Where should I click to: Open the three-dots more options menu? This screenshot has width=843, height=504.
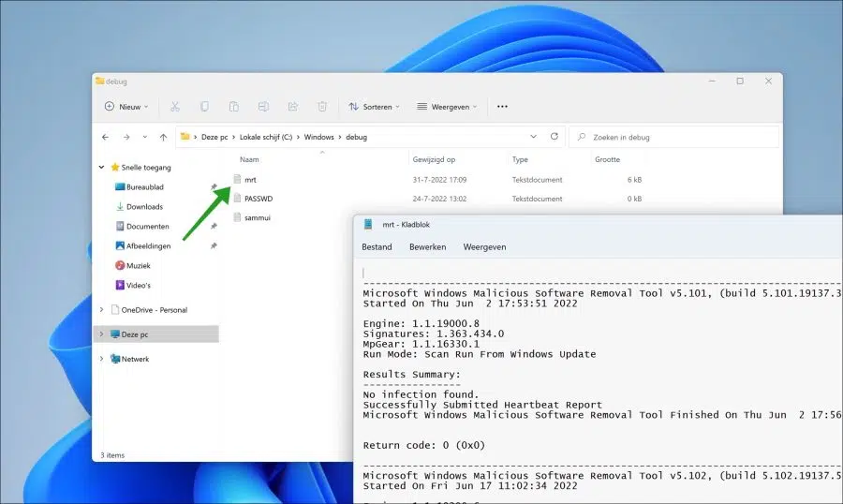(x=502, y=107)
